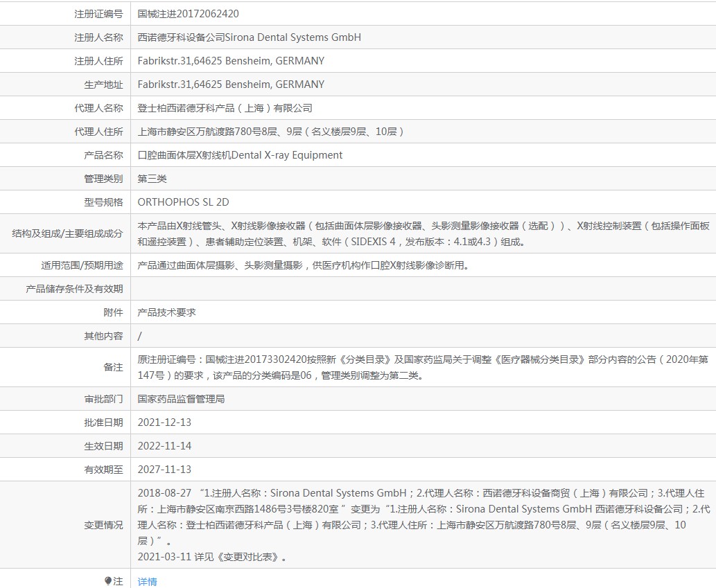Select the 生产地址 address value
This screenshot has width=716, height=588.
click(x=231, y=84)
